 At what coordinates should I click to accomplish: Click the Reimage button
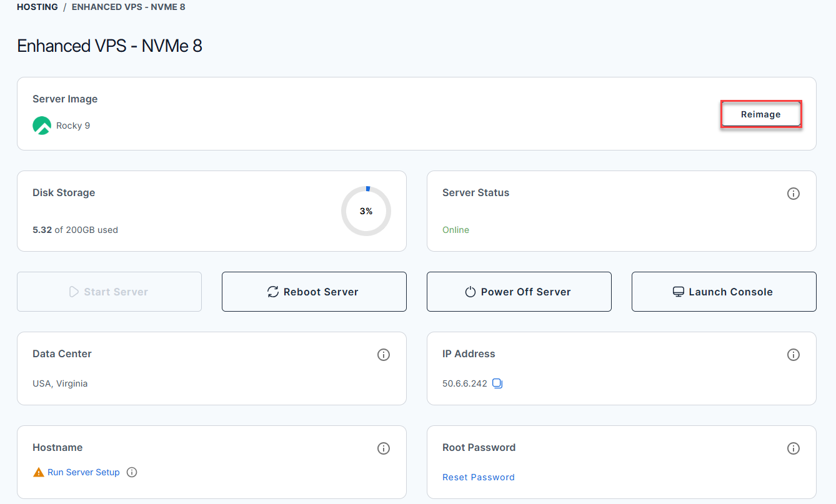[761, 114]
